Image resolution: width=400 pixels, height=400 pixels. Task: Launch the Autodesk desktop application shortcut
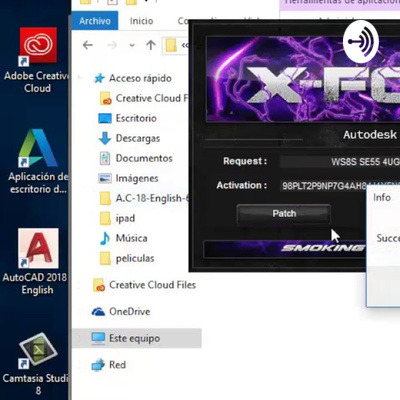(x=37, y=161)
